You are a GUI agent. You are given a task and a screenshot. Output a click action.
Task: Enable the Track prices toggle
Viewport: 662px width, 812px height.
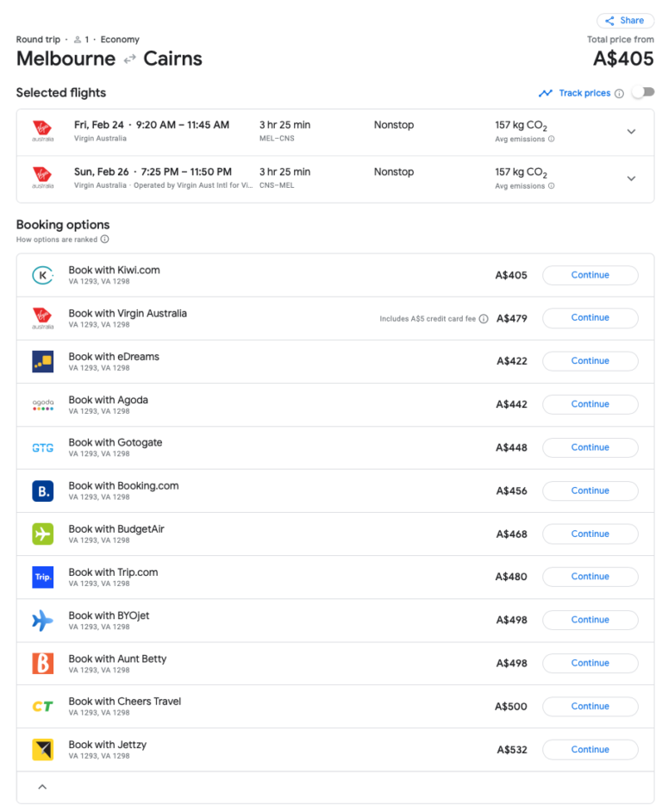coord(642,93)
